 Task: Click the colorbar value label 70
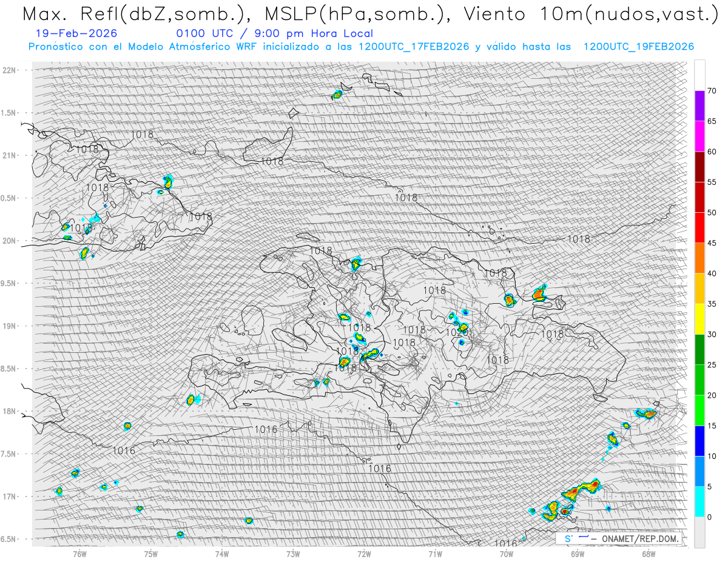coord(712,91)
